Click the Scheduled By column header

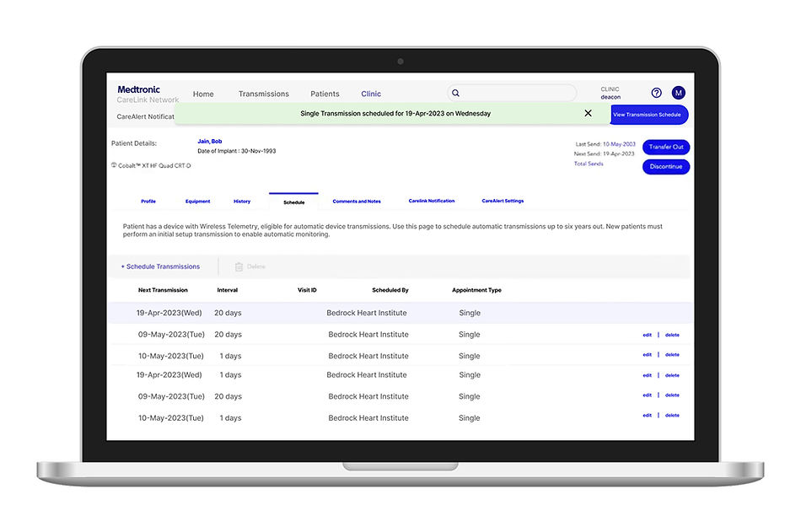tap(390, 290)
